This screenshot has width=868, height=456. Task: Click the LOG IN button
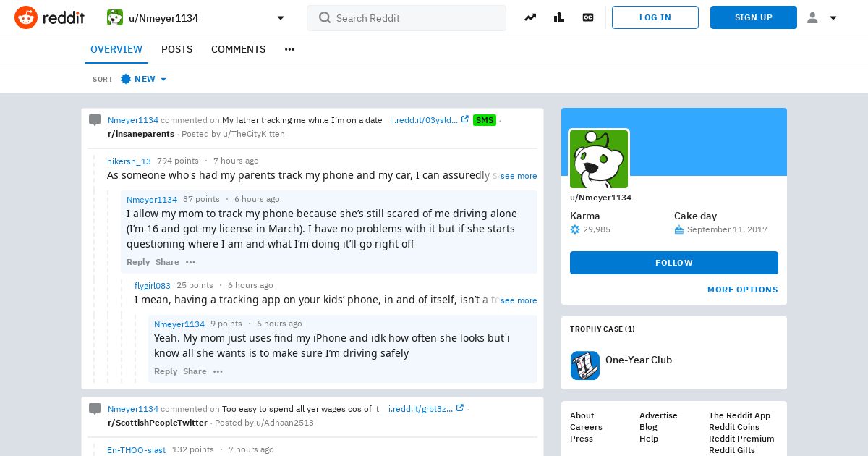655,17
